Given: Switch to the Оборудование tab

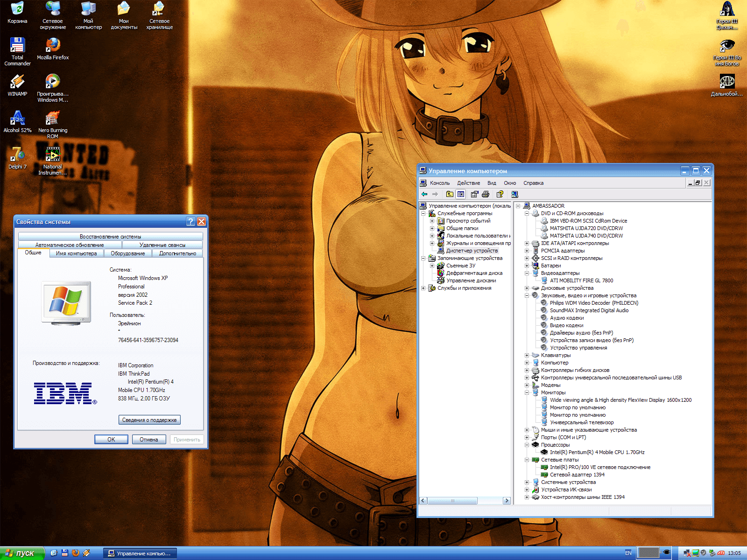Looking at the screenshot, I should (128, 253).
